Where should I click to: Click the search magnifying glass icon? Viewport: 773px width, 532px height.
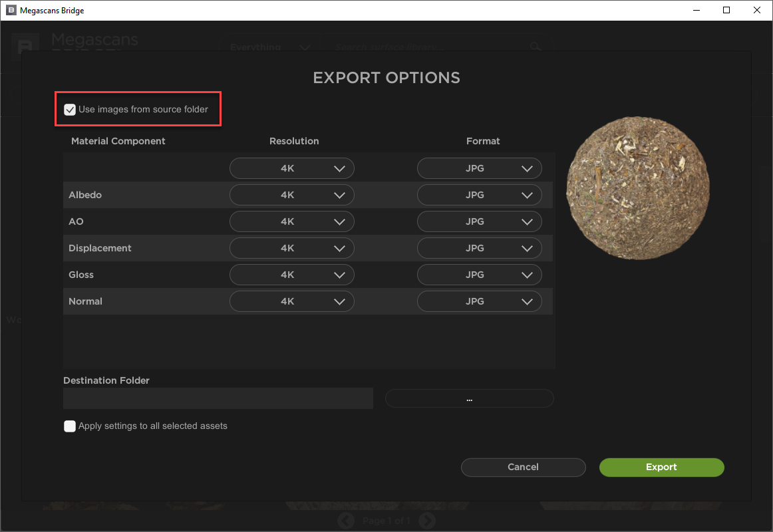point(536,47)
